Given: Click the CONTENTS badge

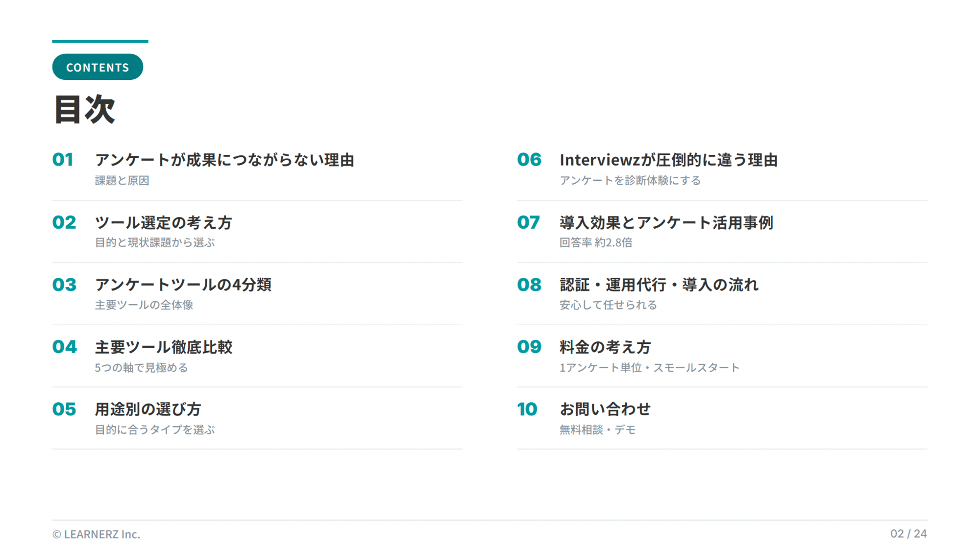Looking at the screenshot, I should click(x=98, y=67).
